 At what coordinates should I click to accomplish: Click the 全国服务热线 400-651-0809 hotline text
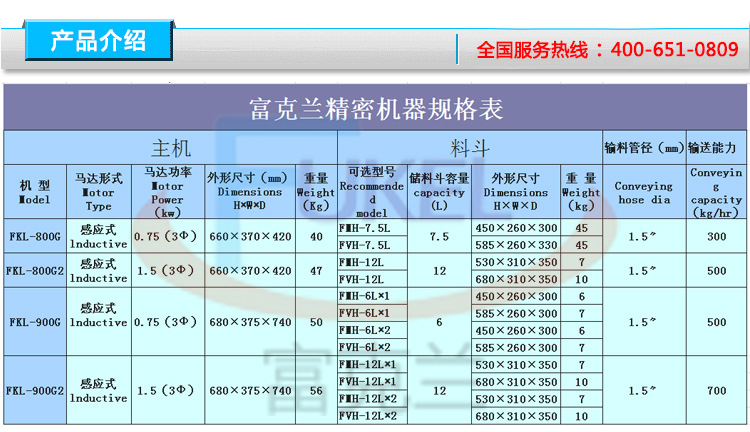(607, 50)
